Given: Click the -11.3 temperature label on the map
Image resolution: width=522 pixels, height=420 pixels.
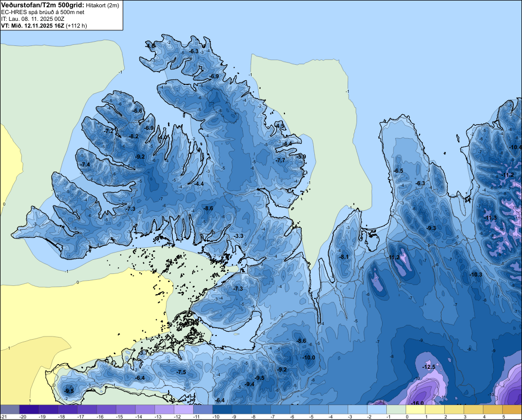Looking at the screenshot, I should coord(490,218).
